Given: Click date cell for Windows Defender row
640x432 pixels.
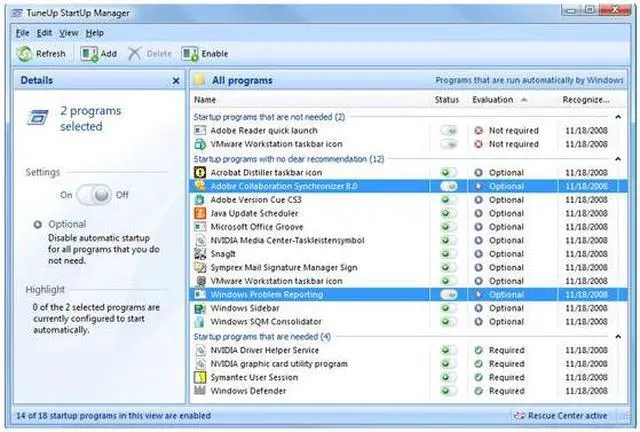Looking at the screenshot, I should [x=586, y=391].
